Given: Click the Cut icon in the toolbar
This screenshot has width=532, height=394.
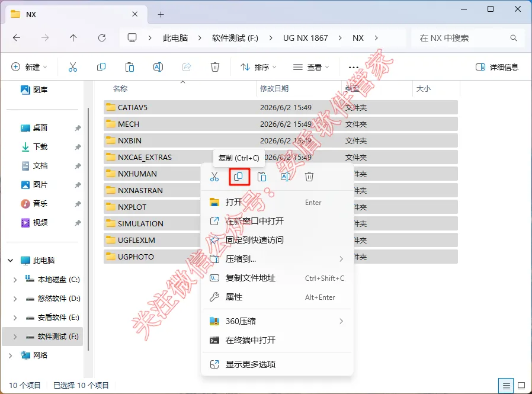Looking at the screenshot, I should (73, 67).
